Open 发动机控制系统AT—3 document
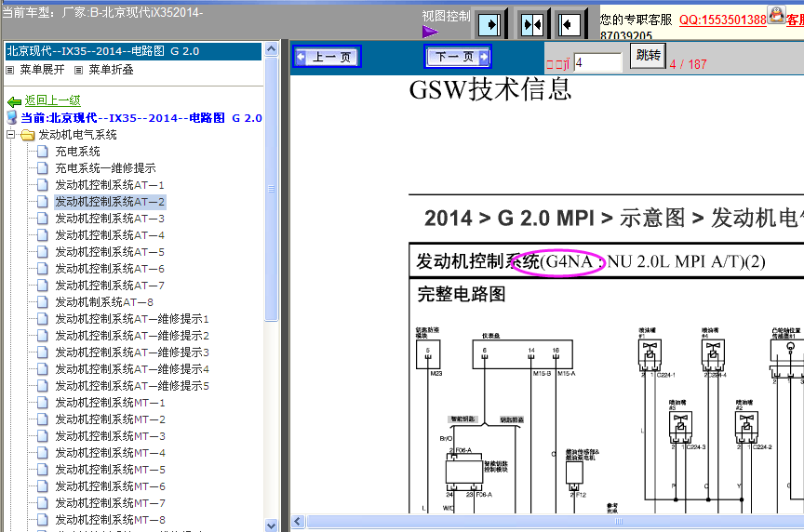Screen dimensions: 804x532 pyautogui.click(x=110, y=219)
